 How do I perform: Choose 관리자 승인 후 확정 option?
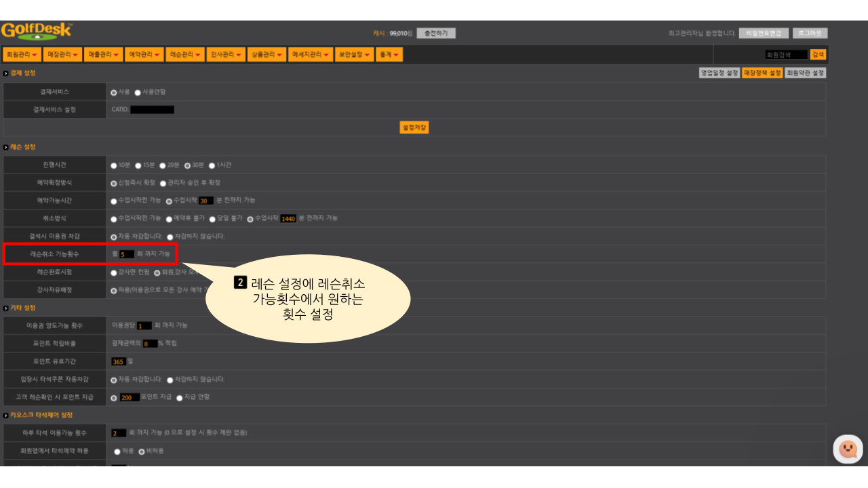[163, 183]
